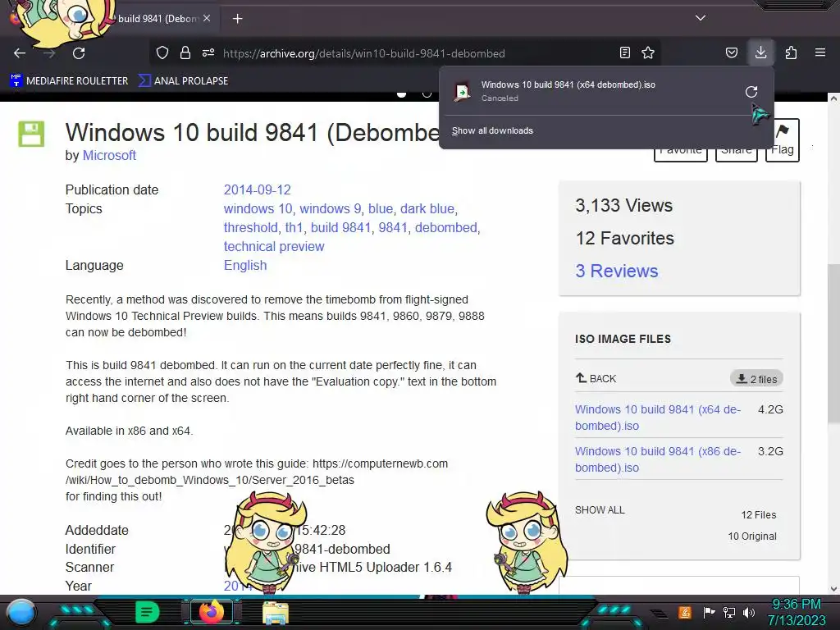Click the scrollbar up arrow
This screenshot has width=840, height=630.
(x=833, y=98)
